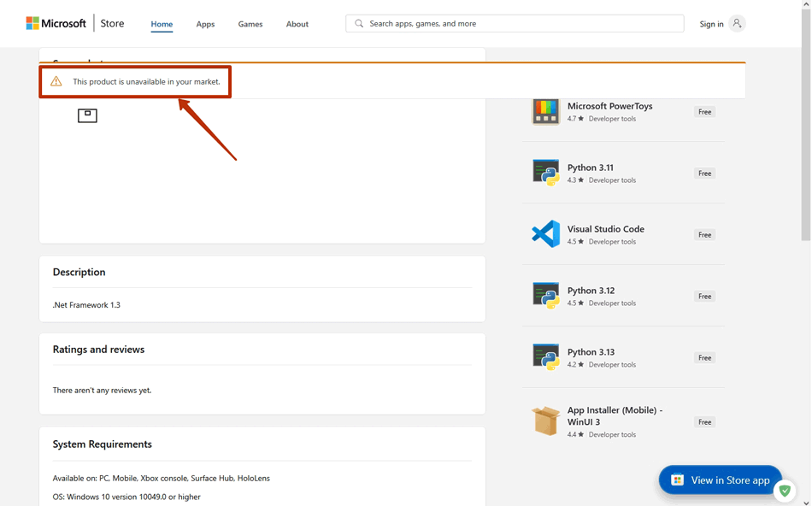Screen dimensions: 812x506
Task: Click the warning triangle icon
Action: tap(56, 81)
